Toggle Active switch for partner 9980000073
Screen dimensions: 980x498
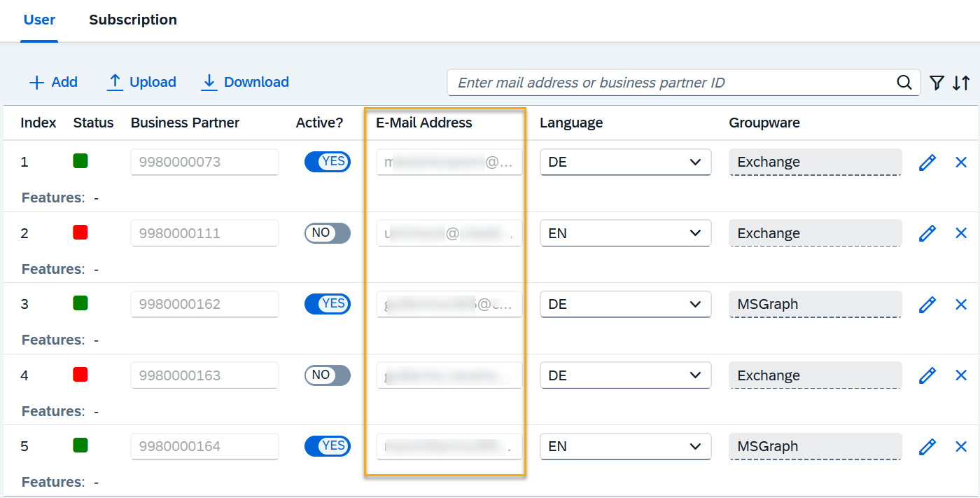pos(327,162)
